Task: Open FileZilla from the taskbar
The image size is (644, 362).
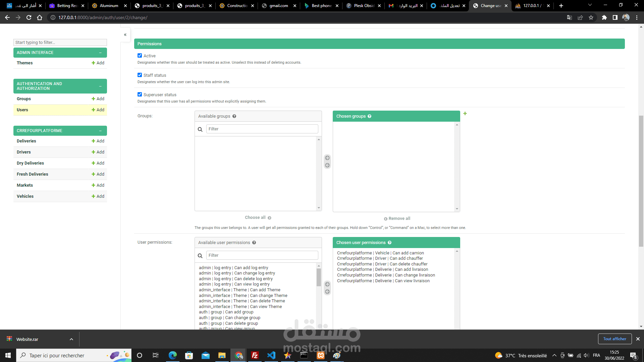Action: [255, 355]
